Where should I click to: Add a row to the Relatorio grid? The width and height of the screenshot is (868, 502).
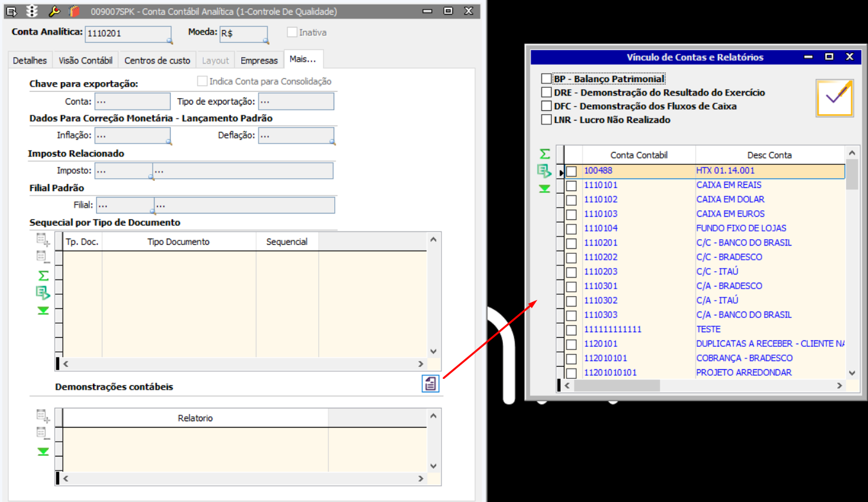tap(43, 416)
